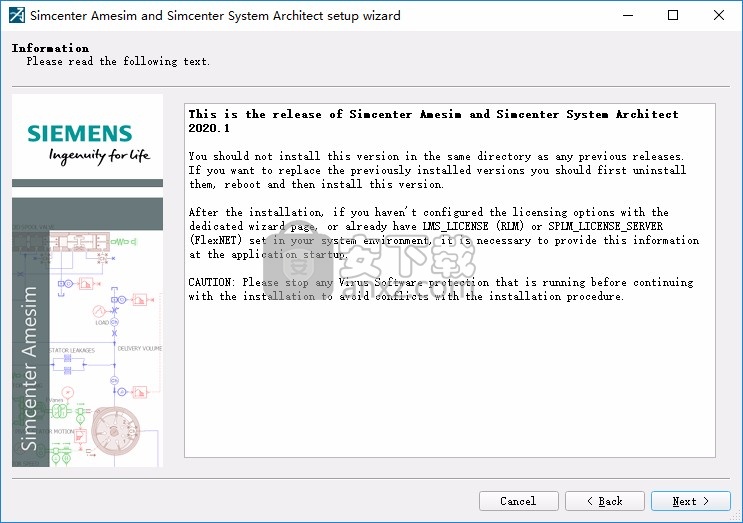Click the Simcenter Amesim title bar icon
Image resolution: width=743 pixels, height=523 pixels.
pyautogui.click(x=17, y=15)
